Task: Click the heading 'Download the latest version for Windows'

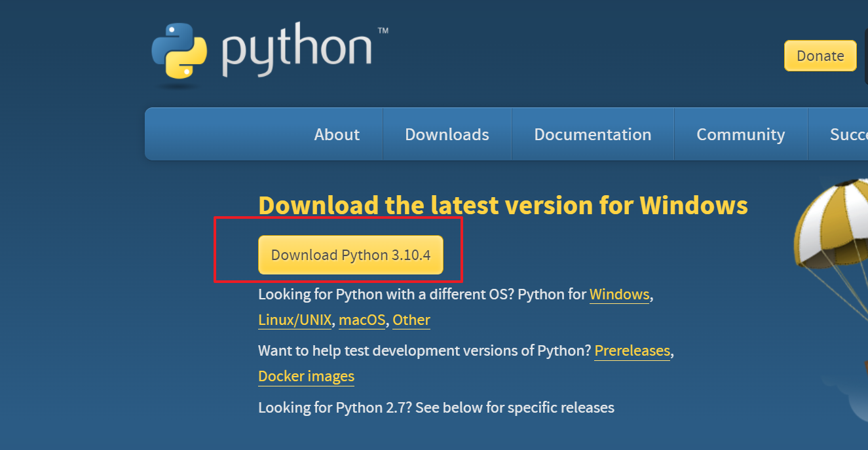Action: tap(503, 205)
